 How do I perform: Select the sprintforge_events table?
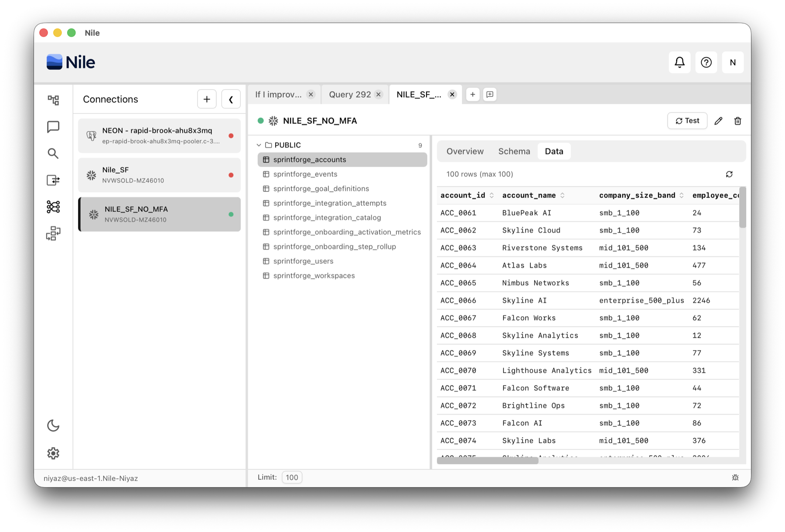[x=342, y=174]
